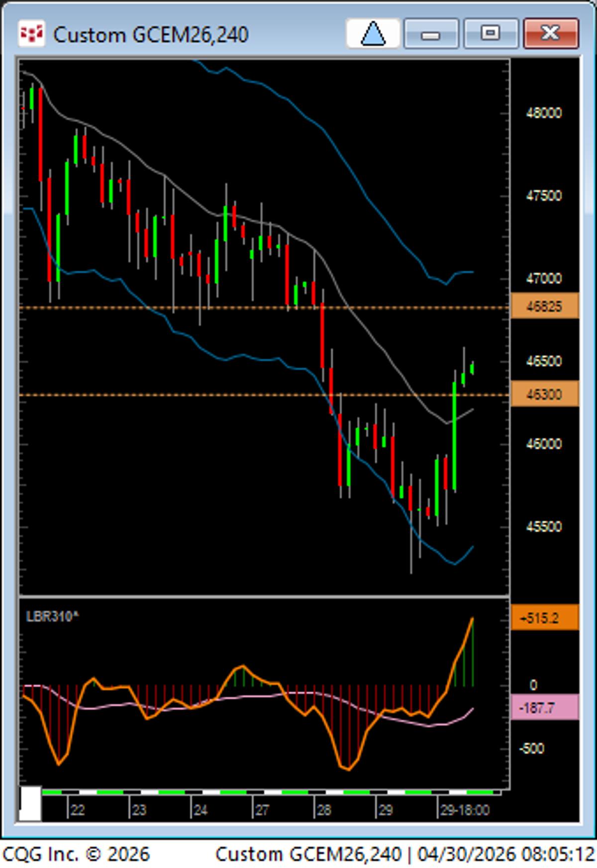Click the CQG chart window icon
The width and height of the screenshot is (597, 868).
[x=32, y=34]
